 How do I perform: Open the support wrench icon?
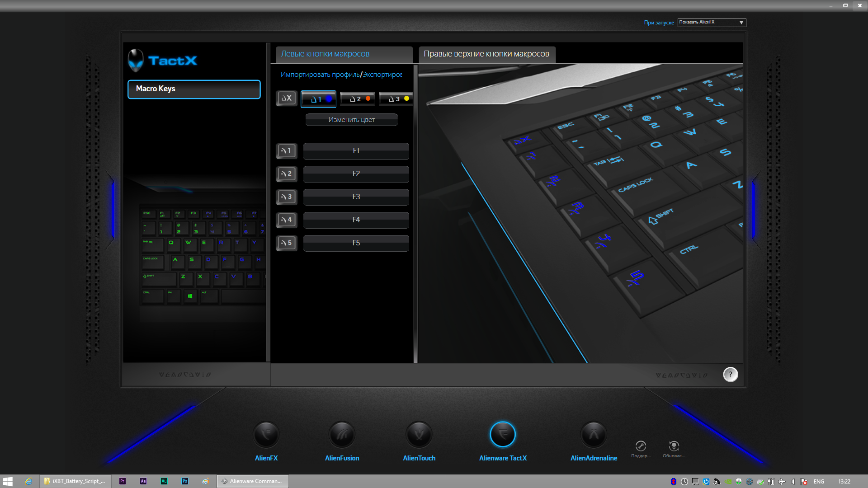point(641,446)
